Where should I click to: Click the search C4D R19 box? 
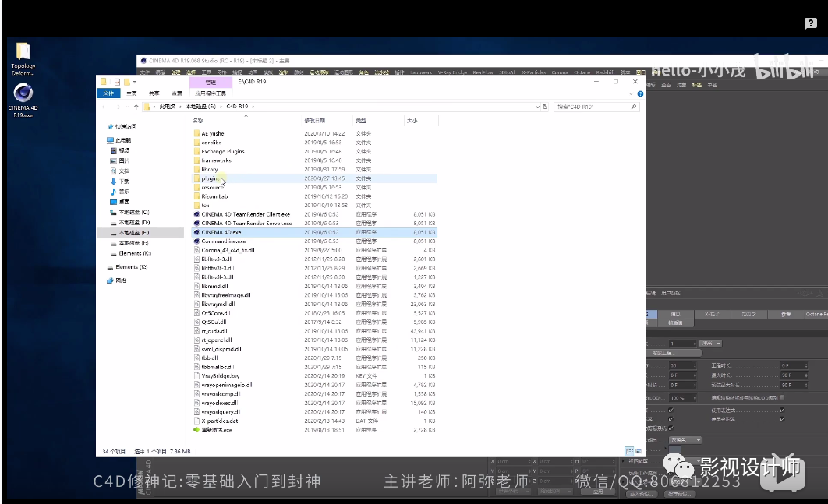click(x=596, y=107)
